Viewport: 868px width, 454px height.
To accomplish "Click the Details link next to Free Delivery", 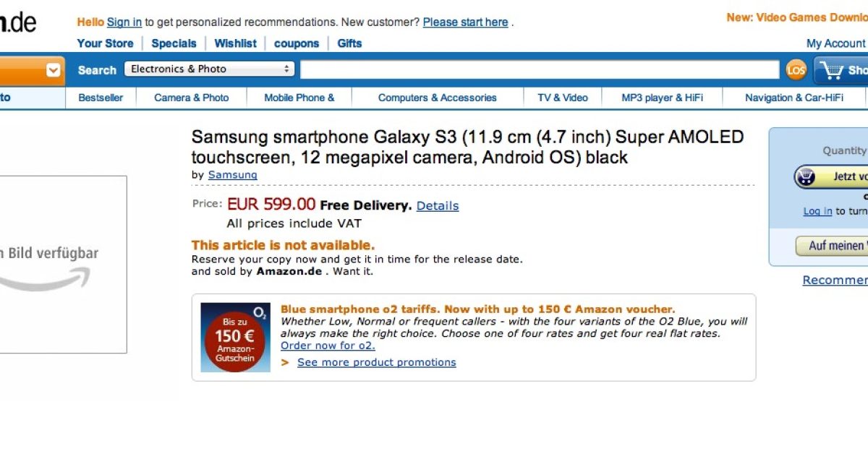I will pos(438,206).
